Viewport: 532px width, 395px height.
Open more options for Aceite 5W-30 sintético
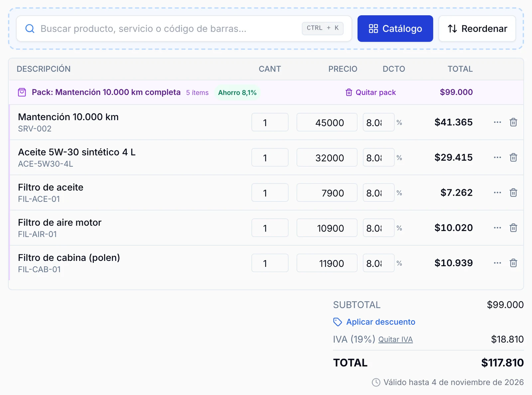tap(497, 157)
